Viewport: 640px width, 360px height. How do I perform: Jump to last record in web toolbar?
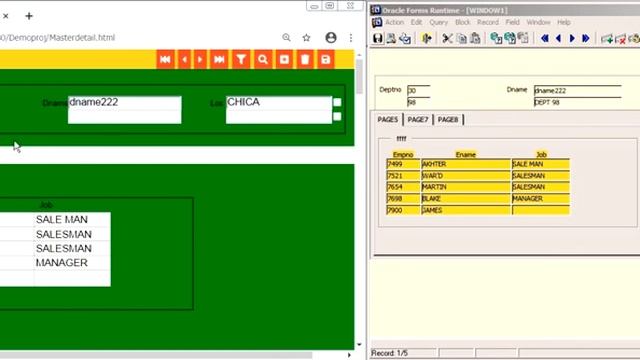219,60
